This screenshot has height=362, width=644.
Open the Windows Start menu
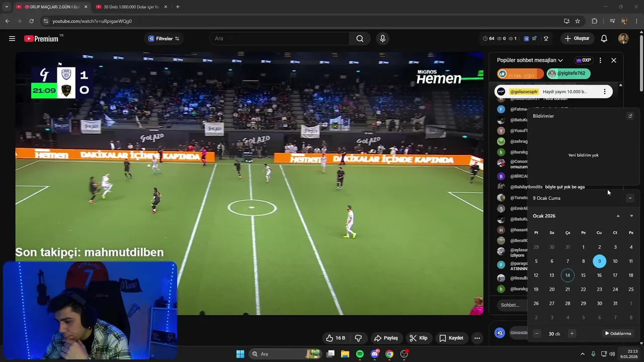pyautogui.click(x=240, y=354)
